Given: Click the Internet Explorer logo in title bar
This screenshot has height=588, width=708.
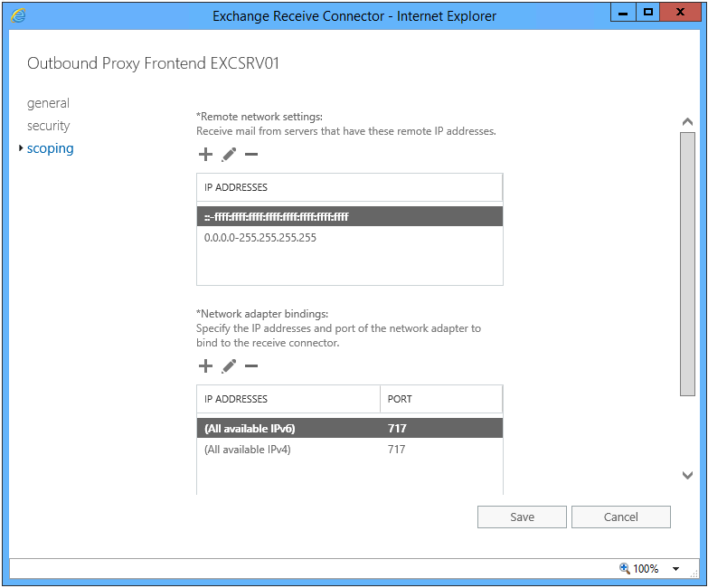Looking at the screenshot, I should tap(18, 15).
